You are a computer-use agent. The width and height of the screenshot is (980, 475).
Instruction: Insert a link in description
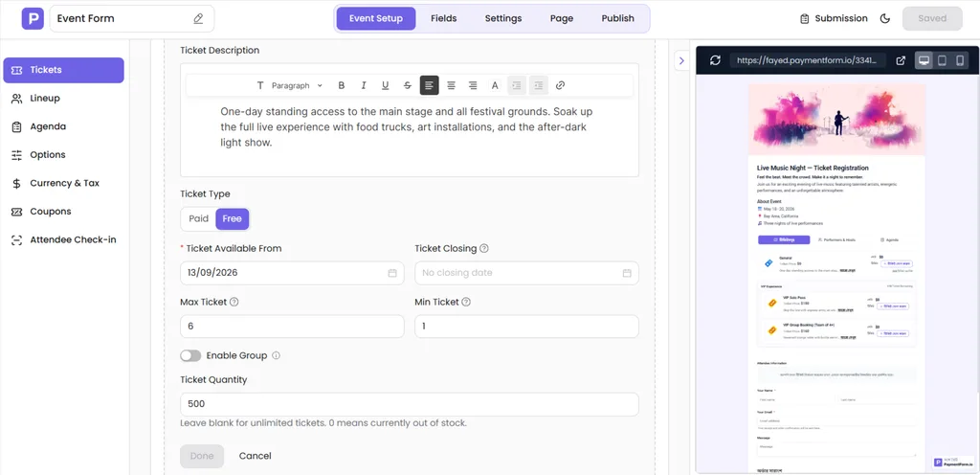point(561,85)
